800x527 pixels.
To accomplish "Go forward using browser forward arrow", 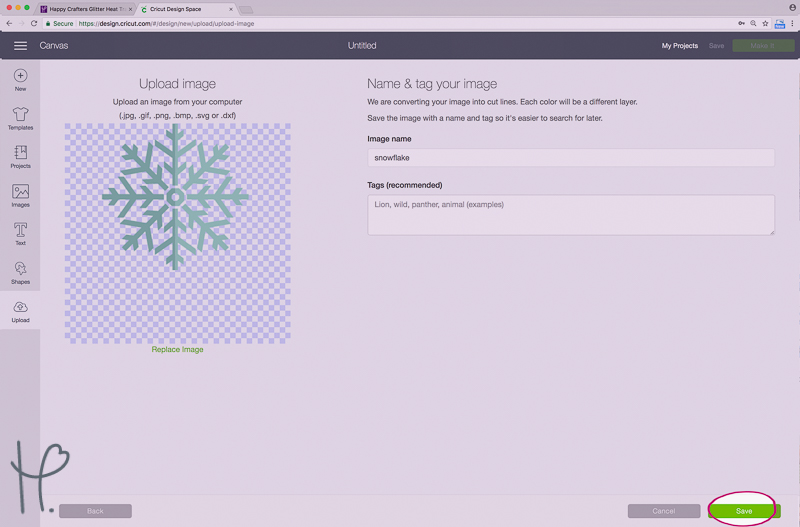I will pos(21,23).
